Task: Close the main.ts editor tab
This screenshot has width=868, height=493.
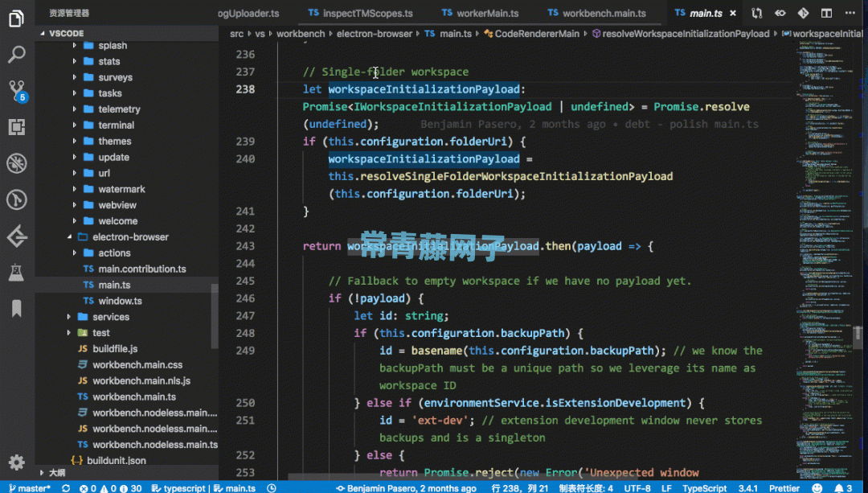Action: tap(733, 13)
